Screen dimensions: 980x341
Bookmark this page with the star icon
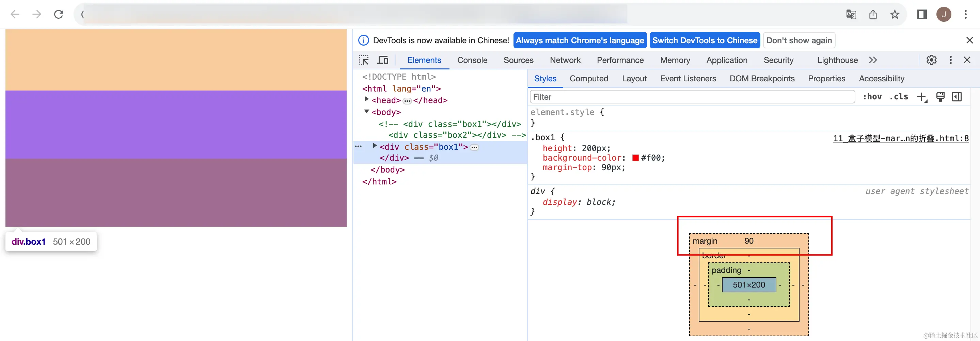(895, 14)
